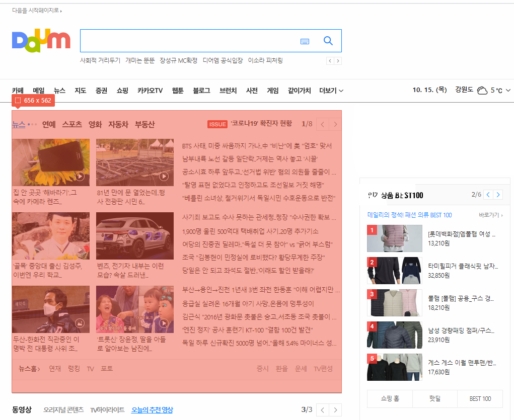The image size is (514, 420).
Task: Open rank 2 타미힐피거 클래식핏 product
Action: [463, 267]
